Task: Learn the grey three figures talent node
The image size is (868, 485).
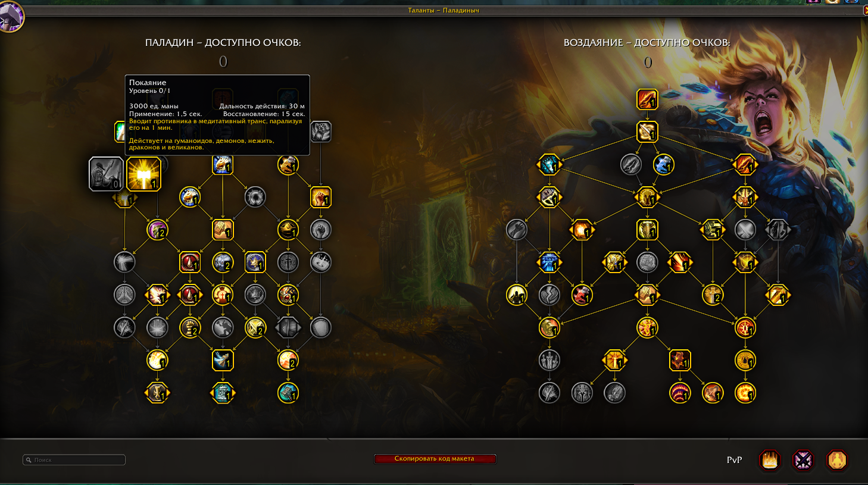Action: click(x=549, y=360)
